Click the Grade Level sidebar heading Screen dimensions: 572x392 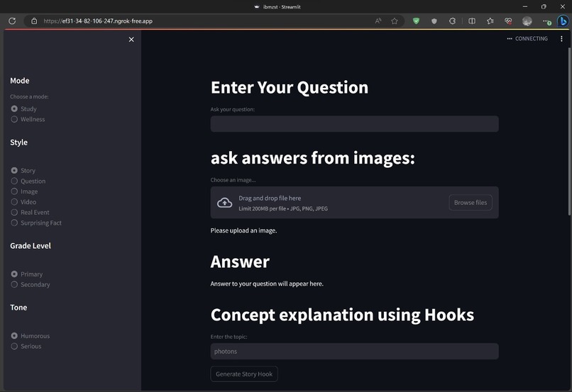pos(31,245)
